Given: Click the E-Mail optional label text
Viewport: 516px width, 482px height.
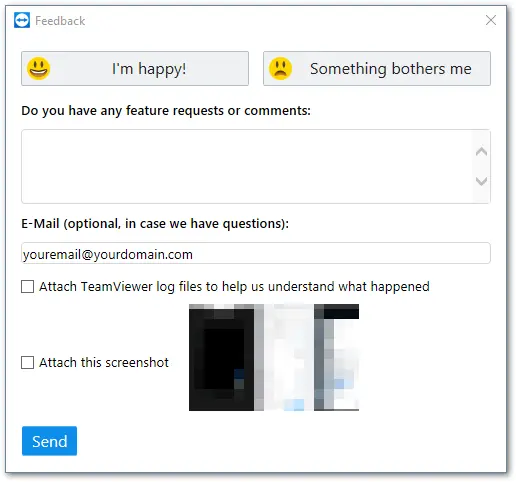Looking at the screenshot, I should click(155, 224).
